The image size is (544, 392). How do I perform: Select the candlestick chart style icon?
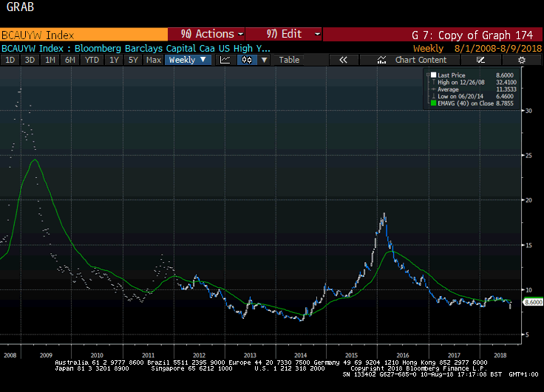coord(245,60)
